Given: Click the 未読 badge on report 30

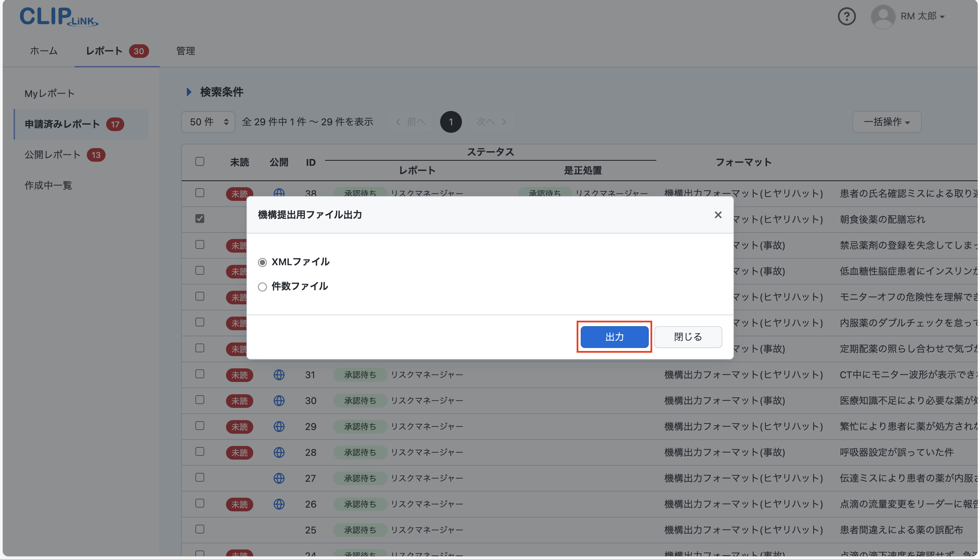Looking at the screenshot, I should tap(240, 400).
